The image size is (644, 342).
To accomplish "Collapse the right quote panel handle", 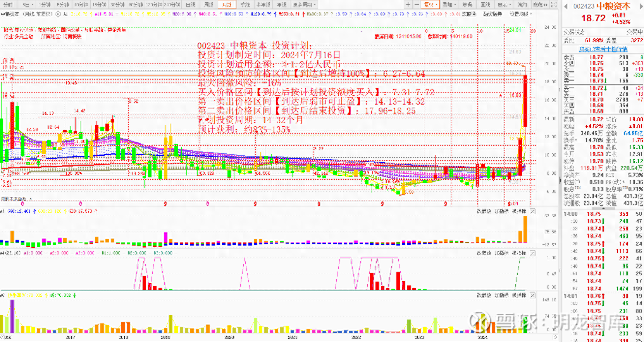I will click(560, 180).
